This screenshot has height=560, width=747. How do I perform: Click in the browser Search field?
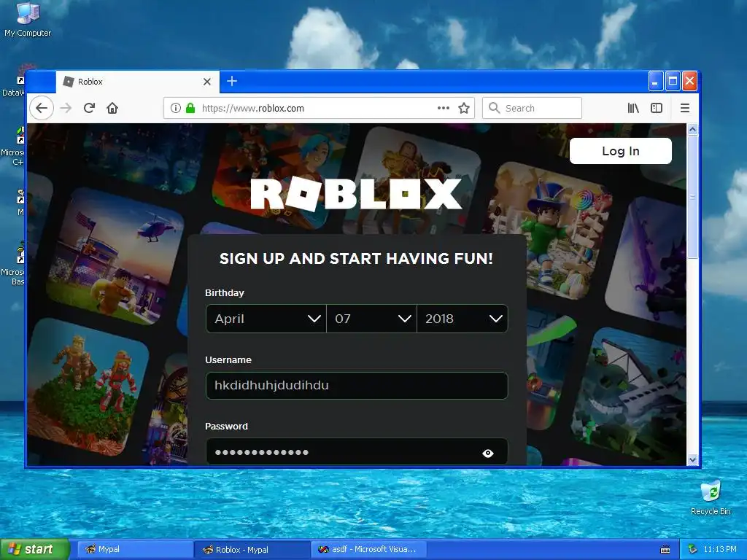pyautogui.click(x=532, y=108)
